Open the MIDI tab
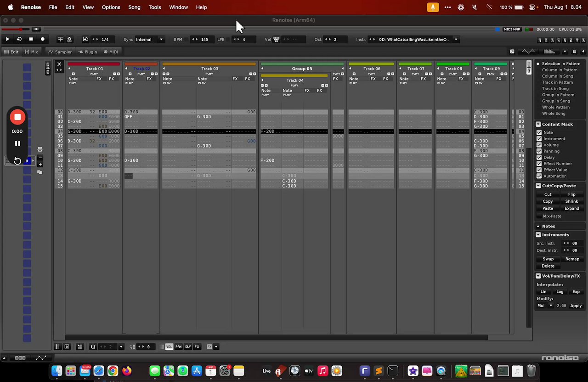Screen dimensions: 588x382 (x=111, y=52)
